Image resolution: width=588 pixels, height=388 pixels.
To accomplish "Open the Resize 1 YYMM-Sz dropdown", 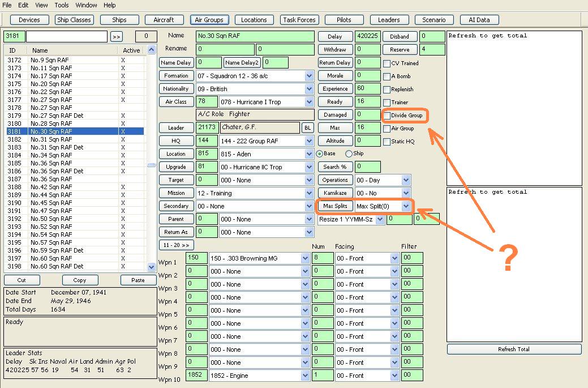I will 380,219.
